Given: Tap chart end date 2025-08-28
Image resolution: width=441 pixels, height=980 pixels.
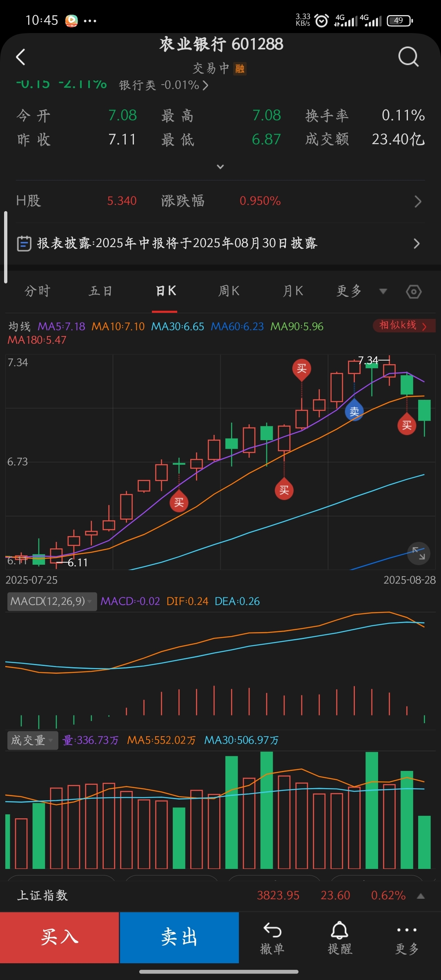Looking at the screenshot, I should (410, 580).
